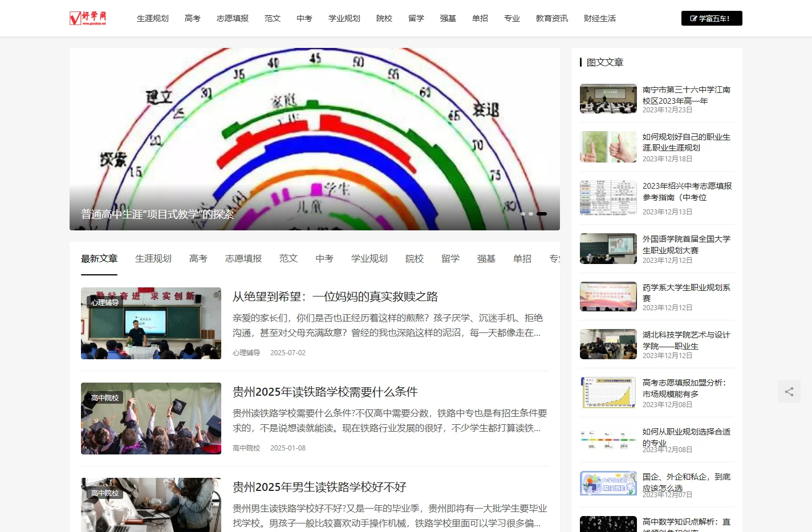Go to the first carousel slide dot
Viewport: 812px width, 532px height.
(523, 214)
